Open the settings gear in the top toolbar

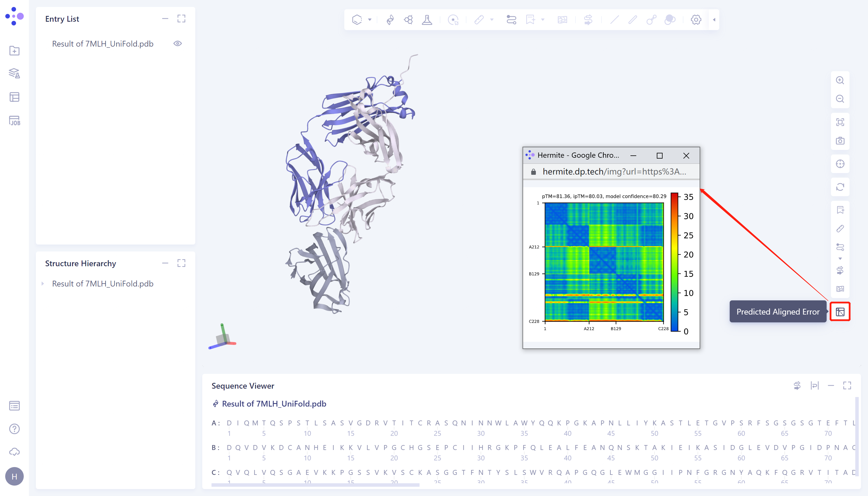point(696,20)
